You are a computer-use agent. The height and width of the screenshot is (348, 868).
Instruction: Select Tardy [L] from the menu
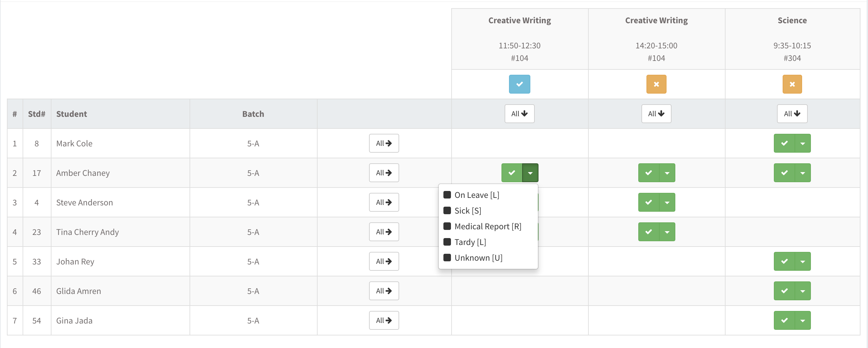[470, 242]
